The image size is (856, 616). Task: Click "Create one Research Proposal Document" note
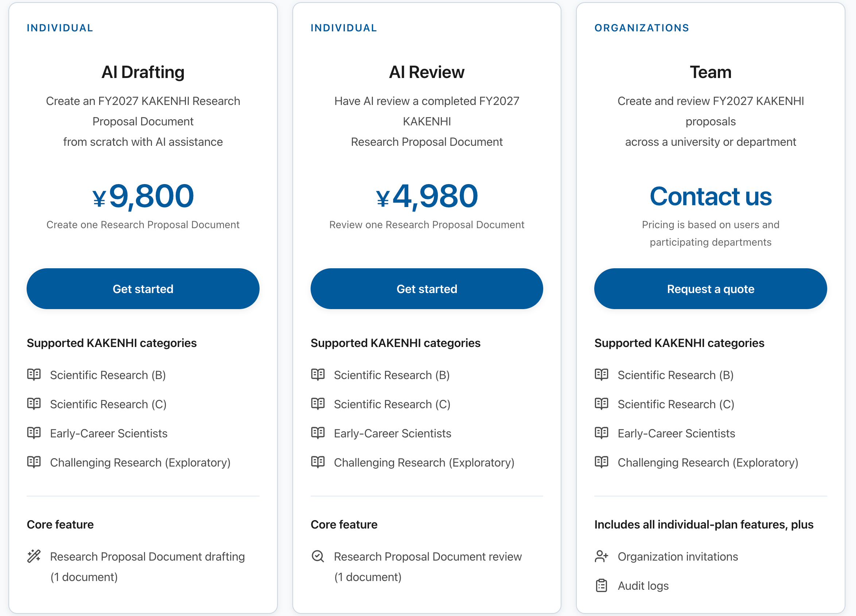point(143,225)
